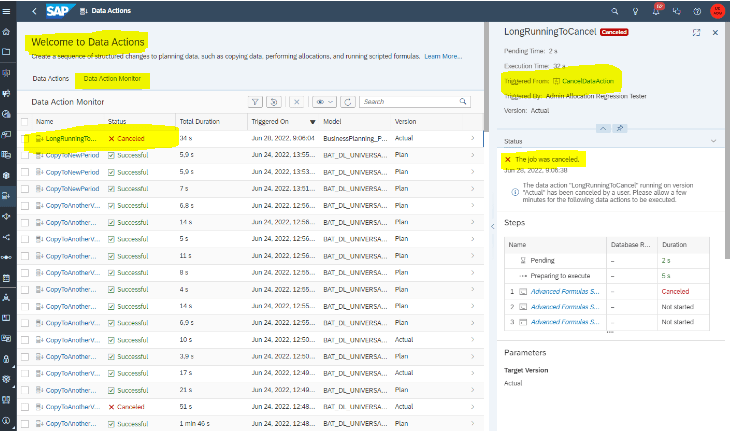The image size is (737, 436).
Task: Expand details panel to full screen
Action: coord(696,32)
